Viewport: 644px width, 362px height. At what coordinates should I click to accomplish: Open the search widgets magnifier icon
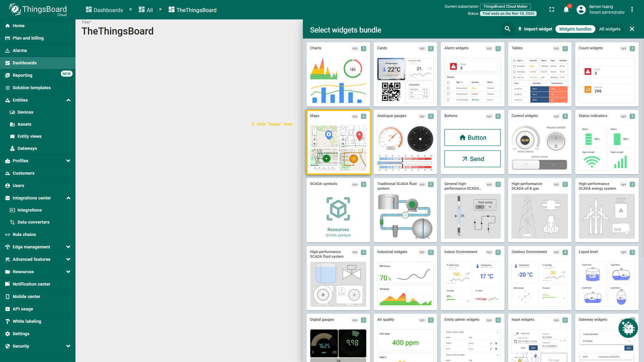tap(507, 29)
